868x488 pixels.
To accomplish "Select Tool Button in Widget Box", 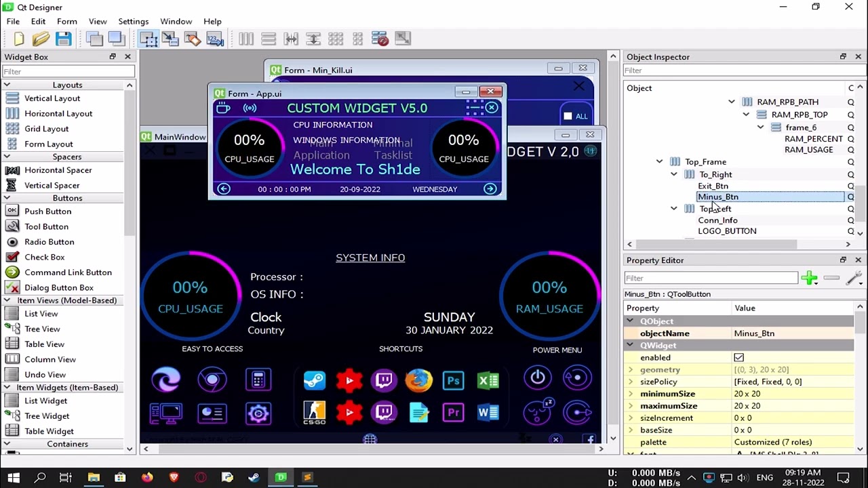I will coord(46,226).
